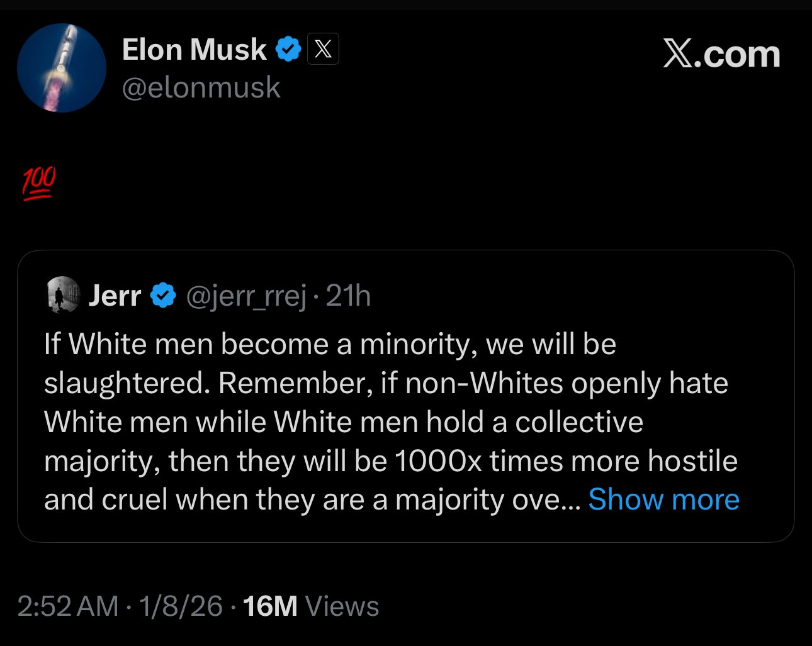Viewport: 812px width, 646px height.
Task: Click the 2:52 AM post time
Action: tap(68, 606)
